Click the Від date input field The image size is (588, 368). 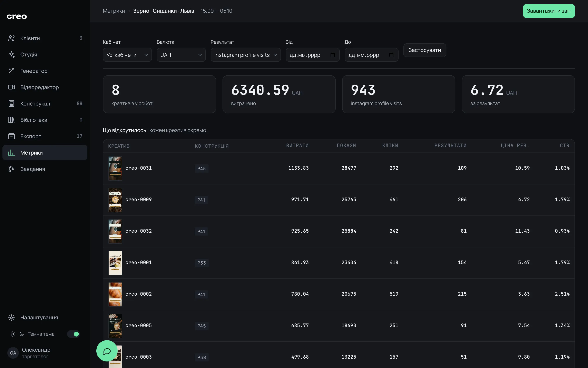(x=312, y=55)
